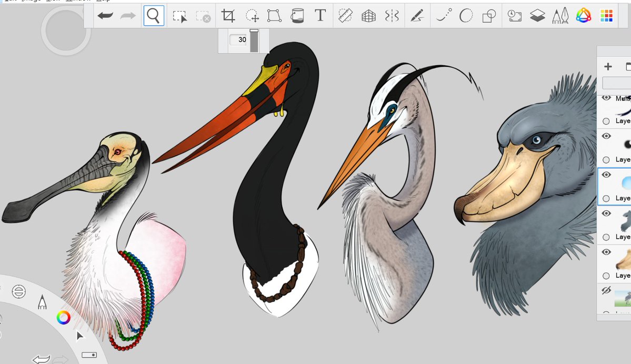Open the Copic color library grid
Screen dimensions: 631x364
coord(606,16)
